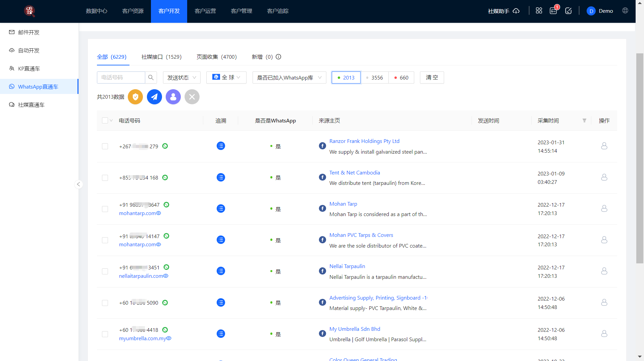This screenshot has width=644, height=361.
Task: Select the gray 3556 status filter
Action: pos(374,78)
